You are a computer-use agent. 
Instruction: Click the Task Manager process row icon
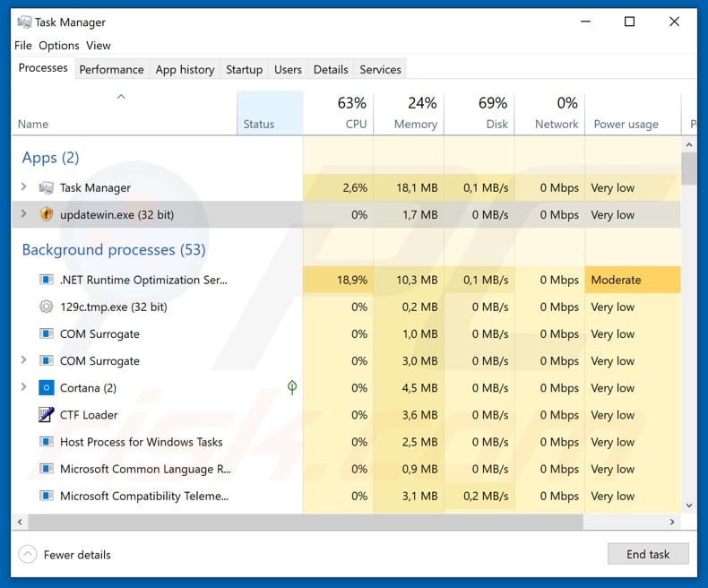click(x=46, y=187)
